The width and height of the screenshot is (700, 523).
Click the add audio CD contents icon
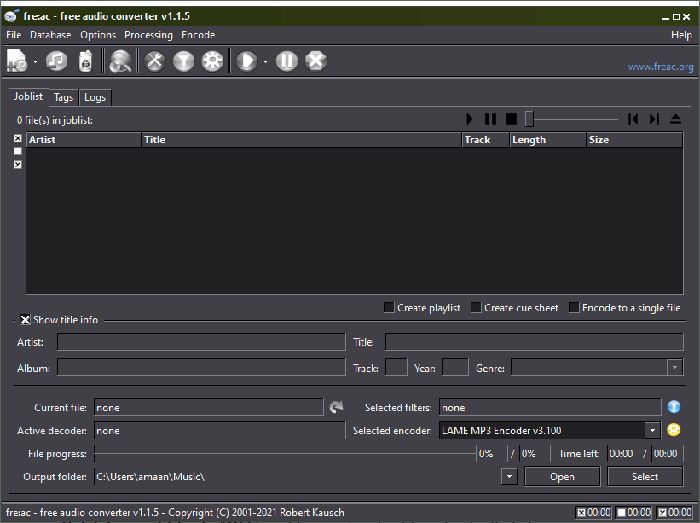point(57,62)
